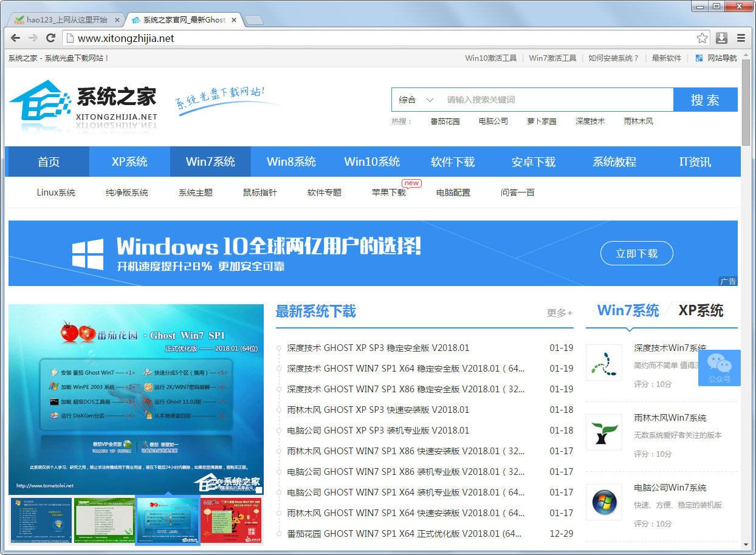756x555 pixels.
Task: Open the 系统教程 navigation item
Action: pos(614,162)
